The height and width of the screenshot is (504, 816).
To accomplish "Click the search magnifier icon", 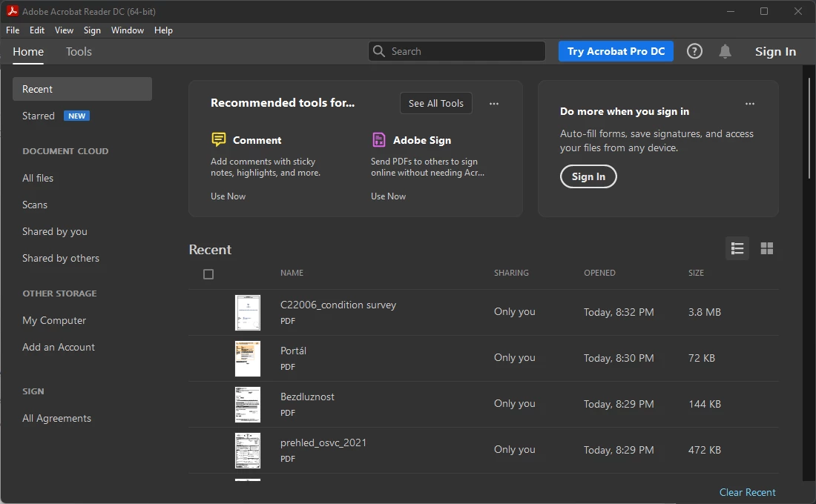I will coord(379,51).
